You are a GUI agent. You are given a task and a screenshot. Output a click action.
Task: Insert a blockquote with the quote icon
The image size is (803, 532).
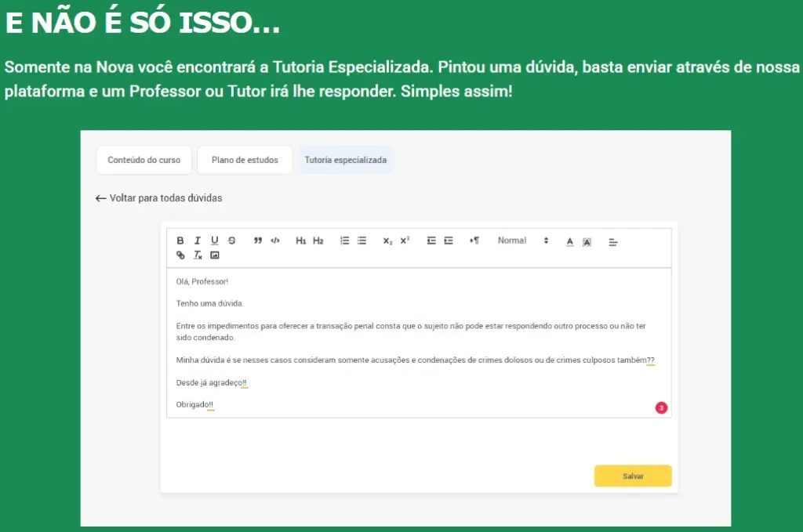point(257,241)
